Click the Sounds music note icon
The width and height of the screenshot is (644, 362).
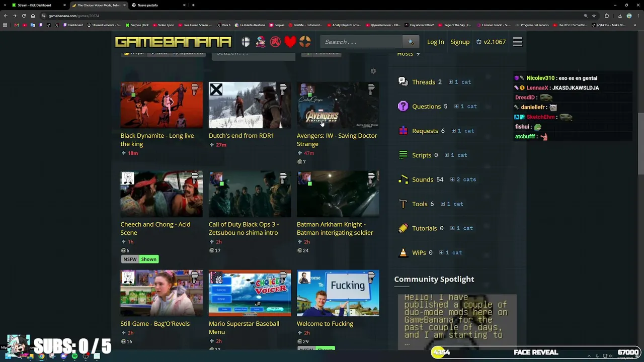pos(403,179)
